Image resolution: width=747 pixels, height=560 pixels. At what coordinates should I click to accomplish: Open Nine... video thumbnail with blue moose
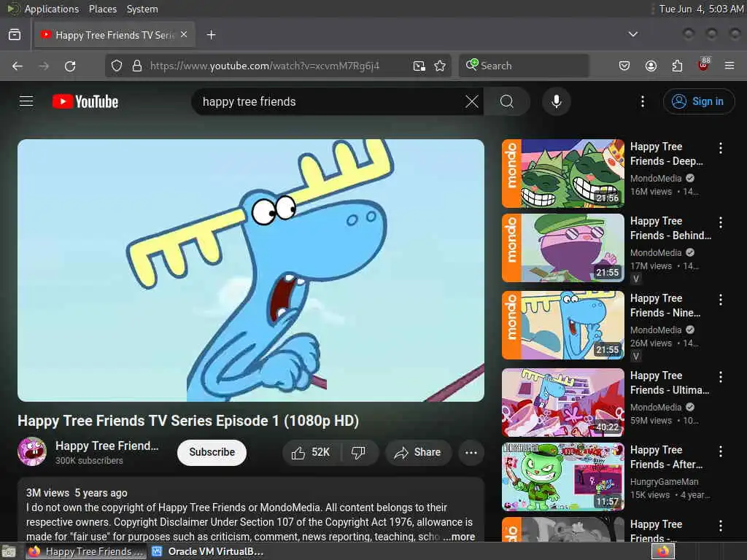coord(562,325)
